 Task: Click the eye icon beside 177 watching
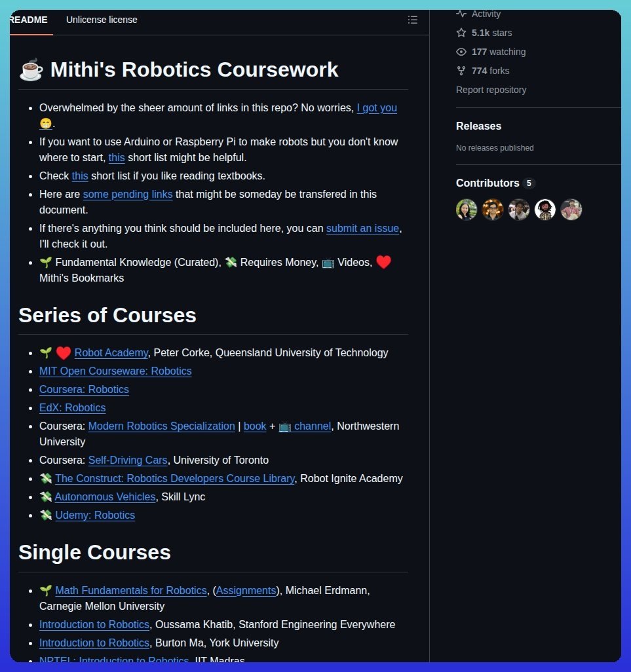pyautogui.click(x=461, y=52)
